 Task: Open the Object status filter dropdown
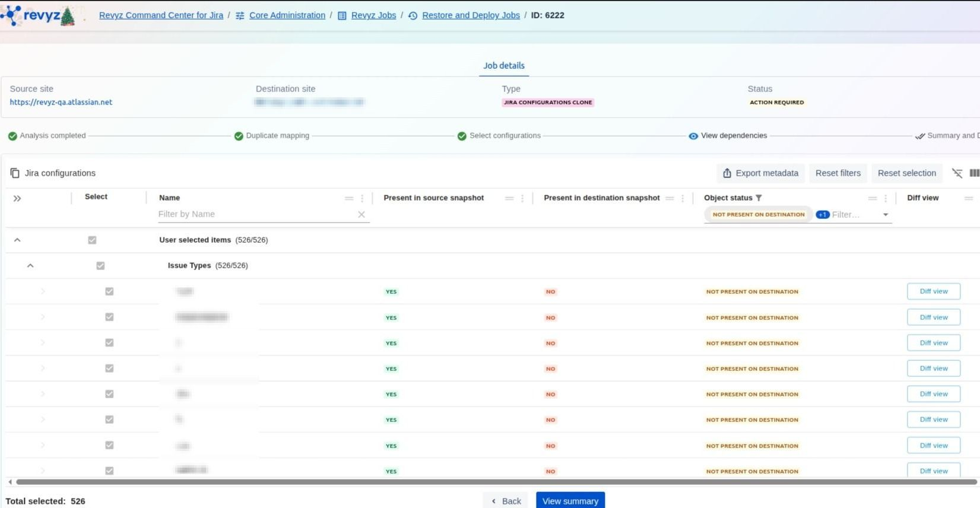click(885, 215)
